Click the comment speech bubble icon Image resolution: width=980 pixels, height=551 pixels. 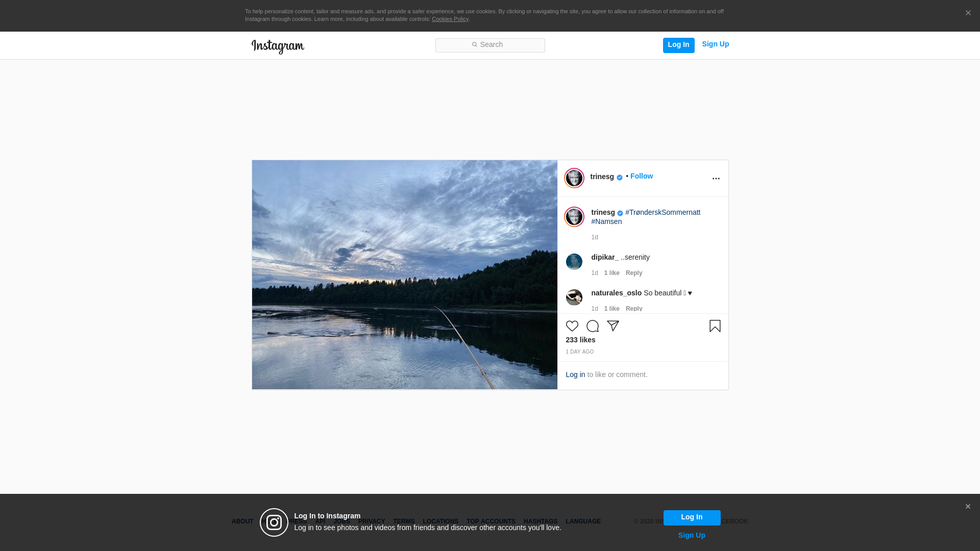point(592,326)
